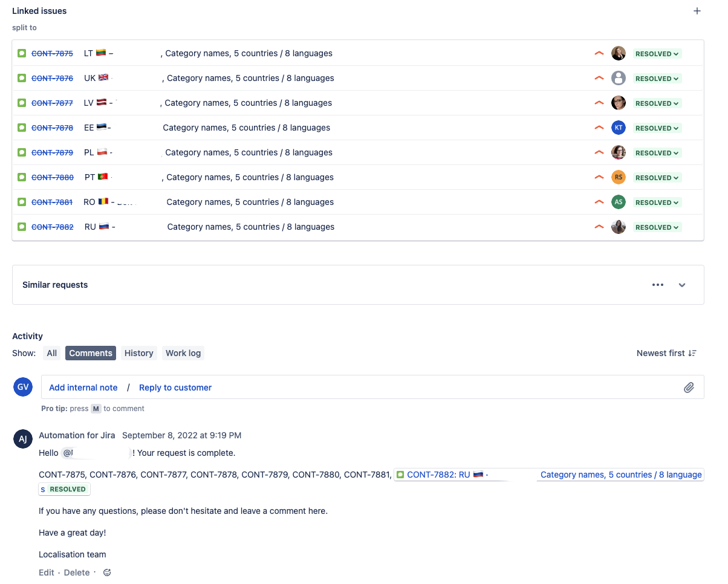Viewport: 728px width, 584px height.
Task: Open CONT-7882 smart link in comment
Action: (x=549, y=475)
